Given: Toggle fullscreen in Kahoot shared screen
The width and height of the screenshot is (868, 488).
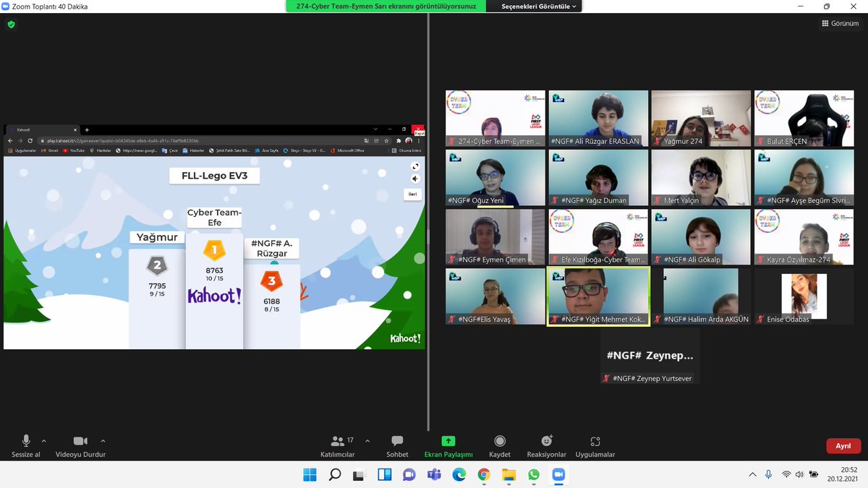Looking at the screenshot, I should (x=415, y=167).
